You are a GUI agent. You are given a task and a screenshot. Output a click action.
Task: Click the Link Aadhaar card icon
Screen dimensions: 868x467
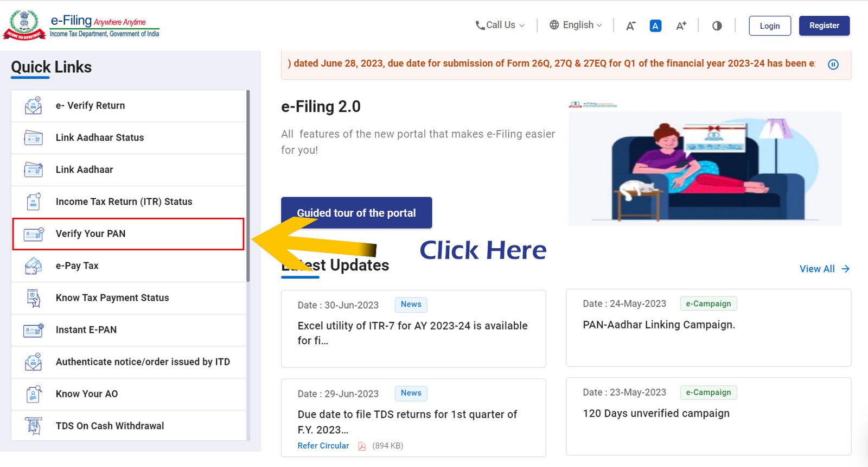coord(33,170)
